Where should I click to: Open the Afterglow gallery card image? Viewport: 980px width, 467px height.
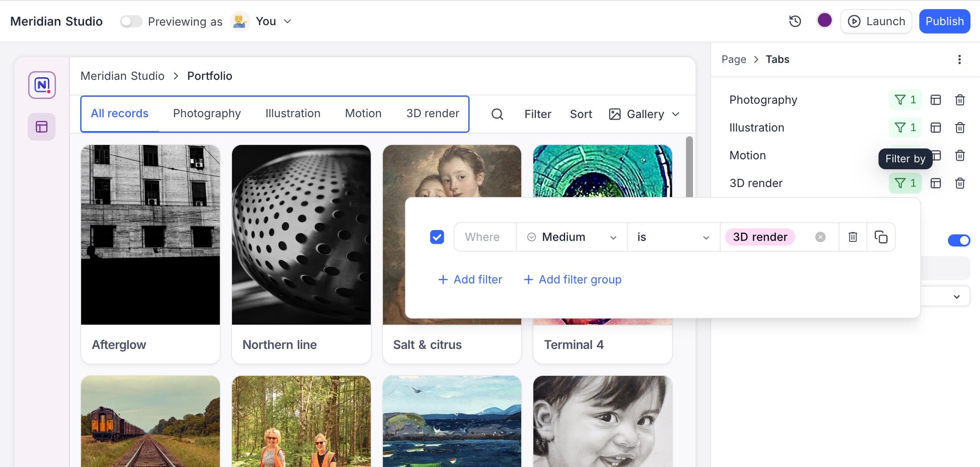click(x=150, y=235)
